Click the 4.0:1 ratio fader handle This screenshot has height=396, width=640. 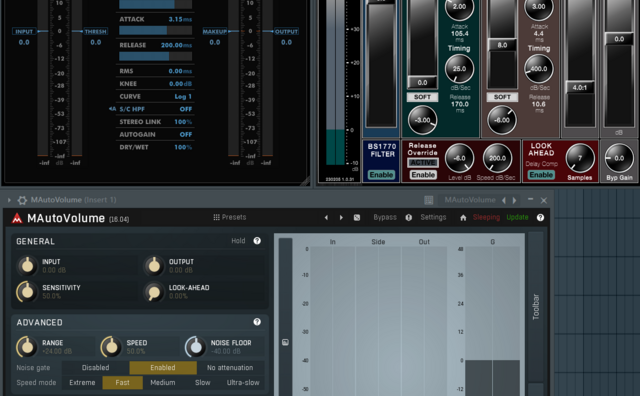pos(580,87)
